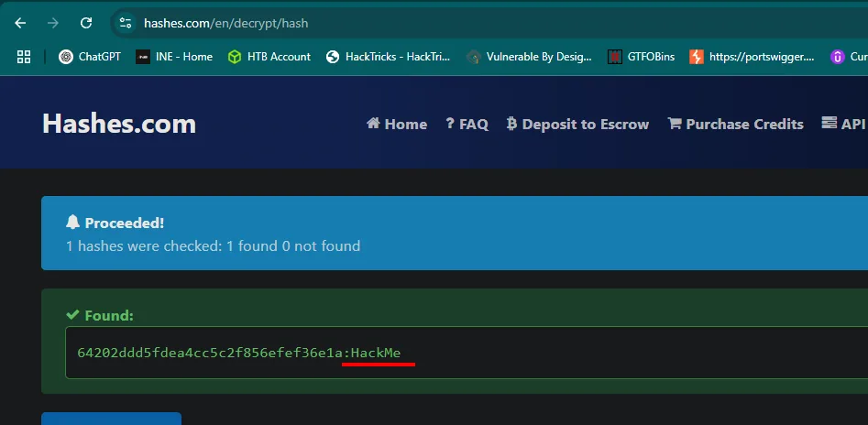Click the bitcoin icon beside Deposit to Escrow
Viewport: 868px width, 425px height.
click(511, 124)
